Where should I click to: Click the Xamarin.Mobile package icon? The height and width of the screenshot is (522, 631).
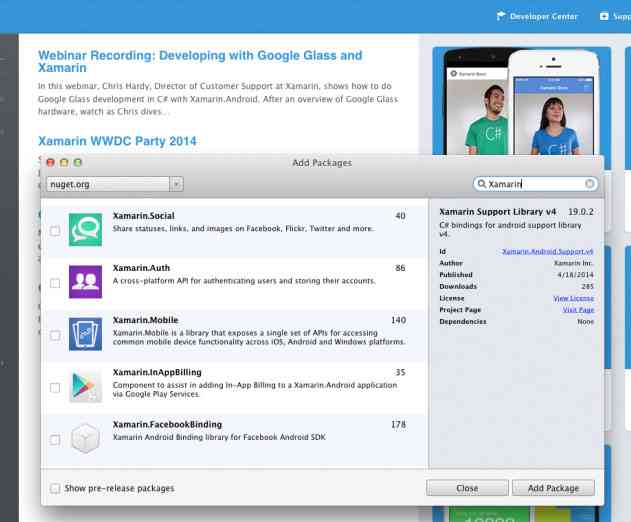pos(85,334)
